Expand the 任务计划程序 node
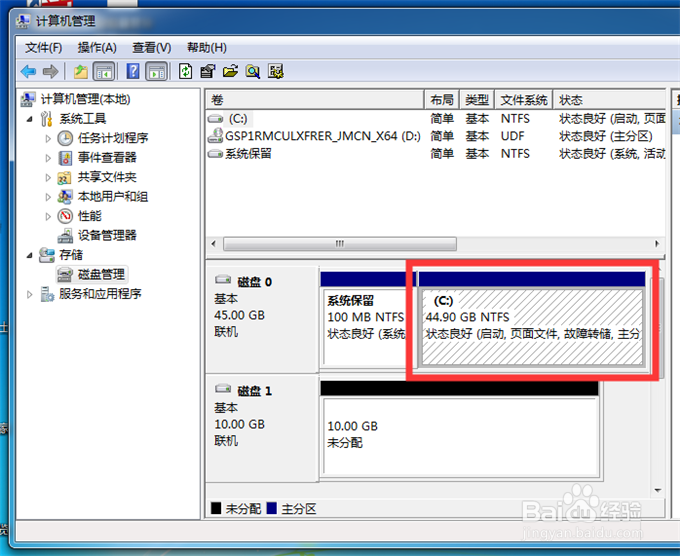The width and height of the screenshot is (680, 556). click(48, 138)
